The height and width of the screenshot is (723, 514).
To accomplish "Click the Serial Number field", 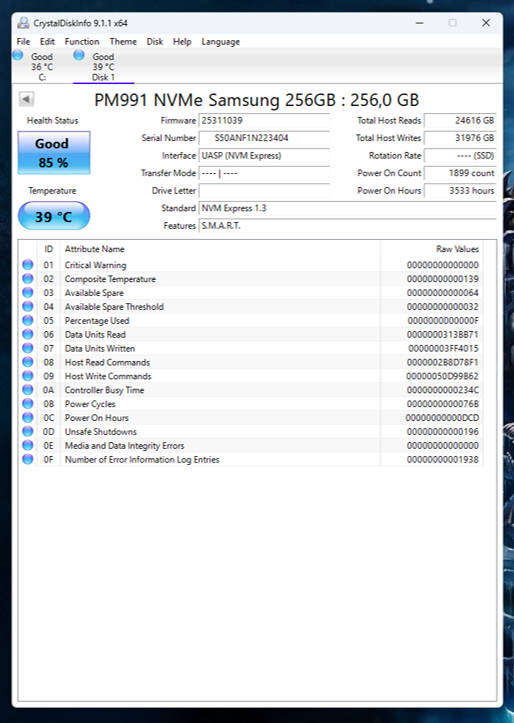I will [264, 138].
